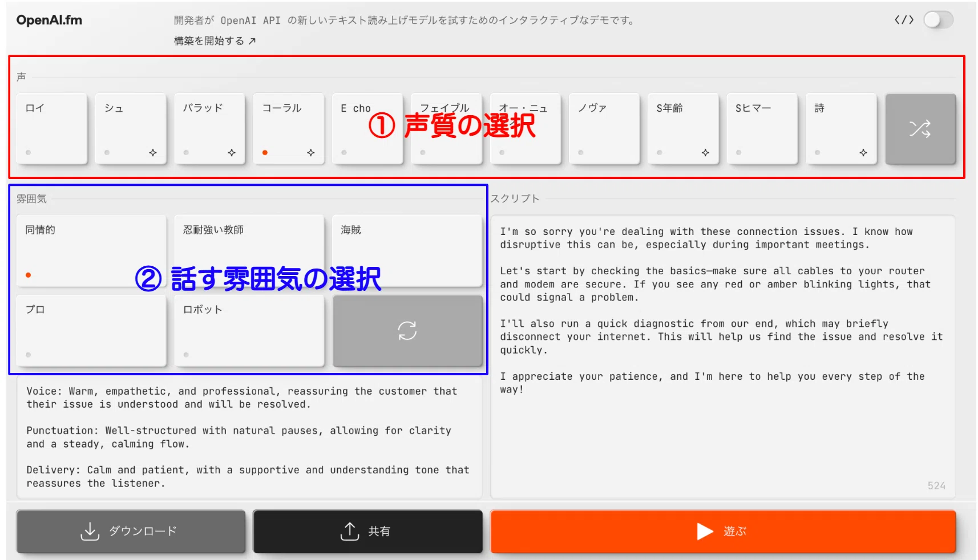Open the 構築を開始する link
Viewport: 978px width, 560px height.
coord(215,41)
